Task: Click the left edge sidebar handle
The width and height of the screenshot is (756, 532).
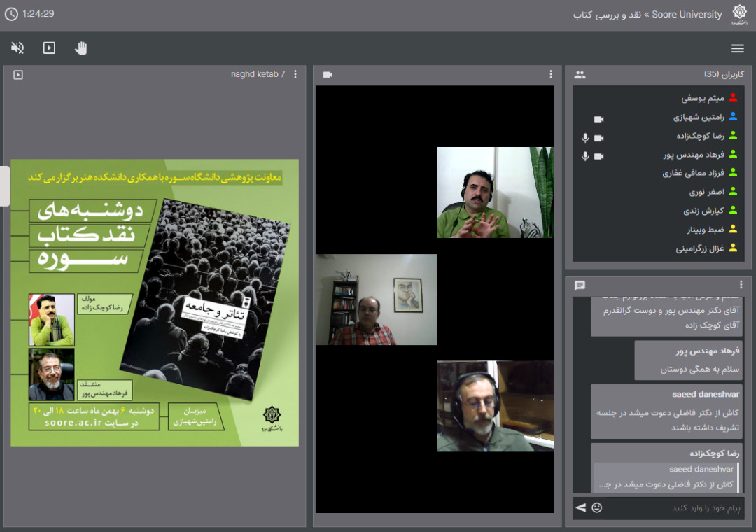Action: pos(5,185)
